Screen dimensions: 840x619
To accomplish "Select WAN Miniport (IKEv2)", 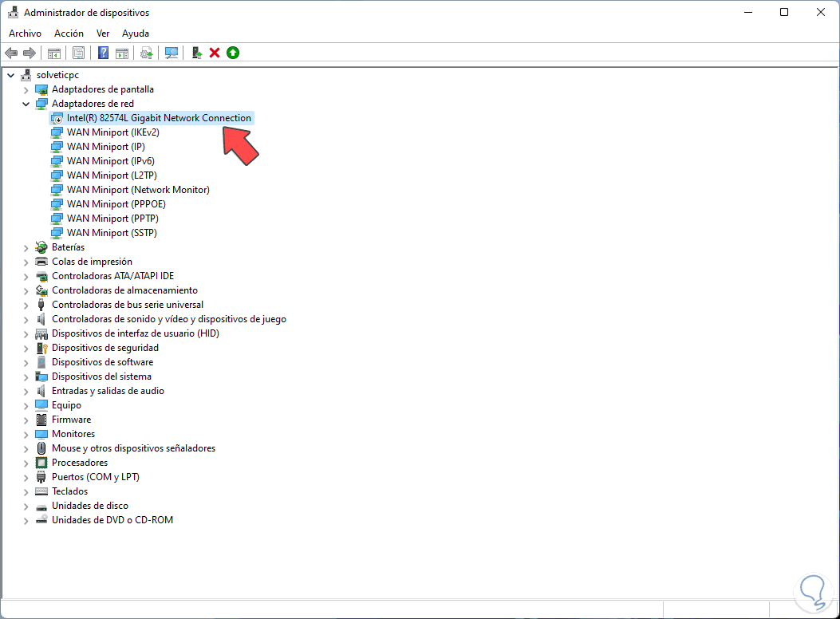I will [113, 132].
